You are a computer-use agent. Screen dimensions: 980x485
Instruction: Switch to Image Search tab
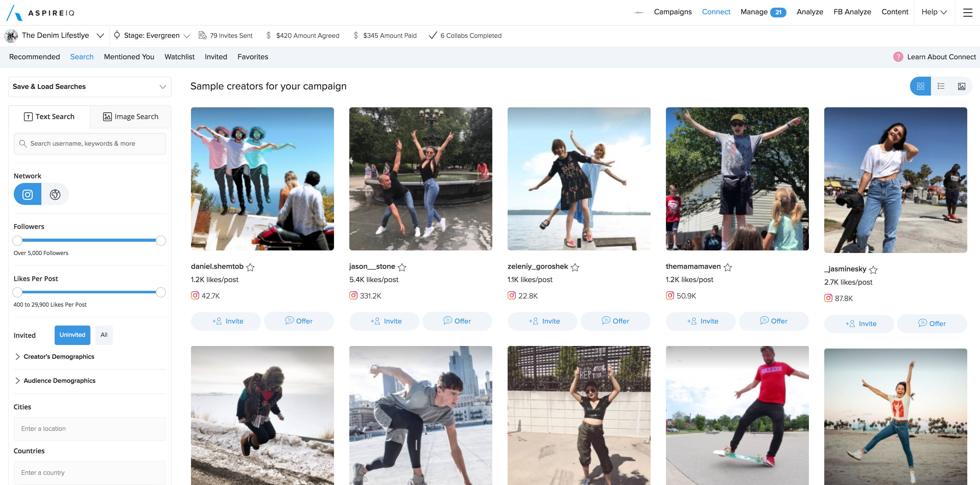tap(130, 117)
